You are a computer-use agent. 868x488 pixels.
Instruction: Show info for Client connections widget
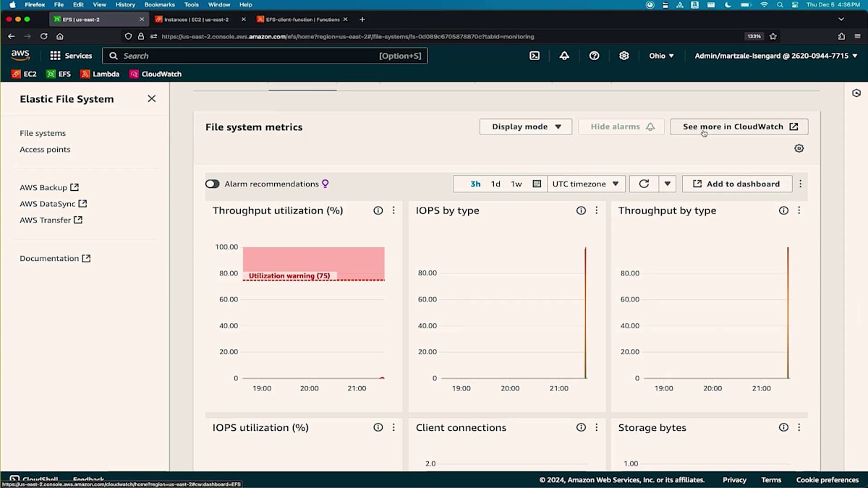click(x=581, y=427)
